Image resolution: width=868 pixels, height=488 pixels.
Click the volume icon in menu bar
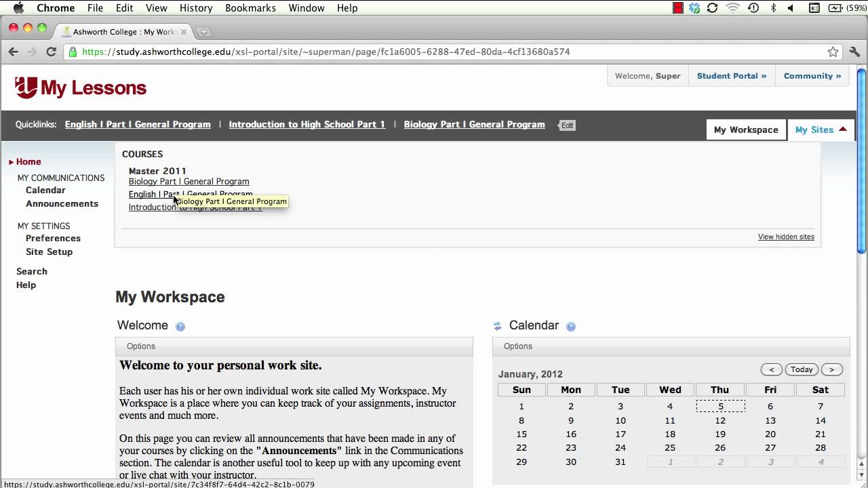[791, 8]
